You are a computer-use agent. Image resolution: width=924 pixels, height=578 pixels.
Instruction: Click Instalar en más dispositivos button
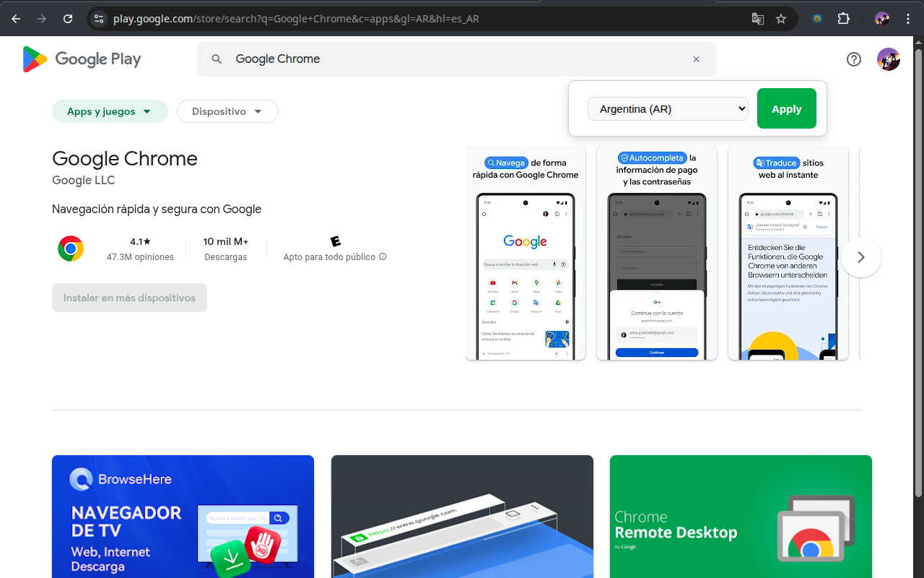pyautogui.click(x=129, y=298)
